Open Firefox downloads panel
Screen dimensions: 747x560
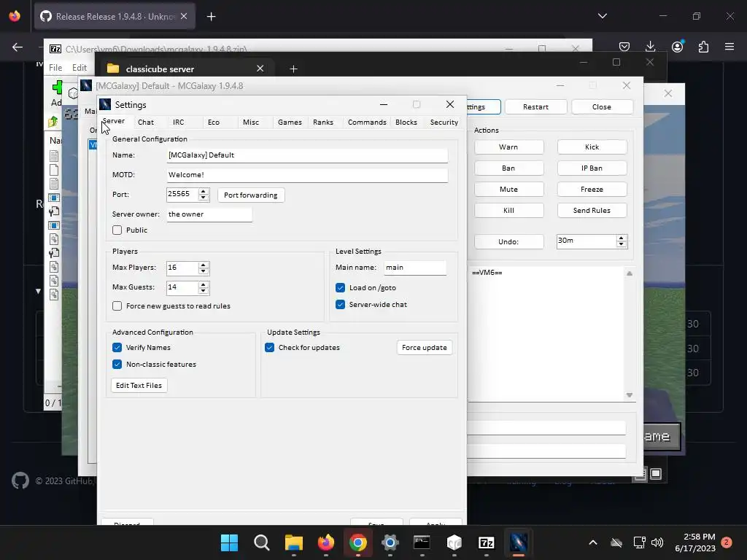650,47
